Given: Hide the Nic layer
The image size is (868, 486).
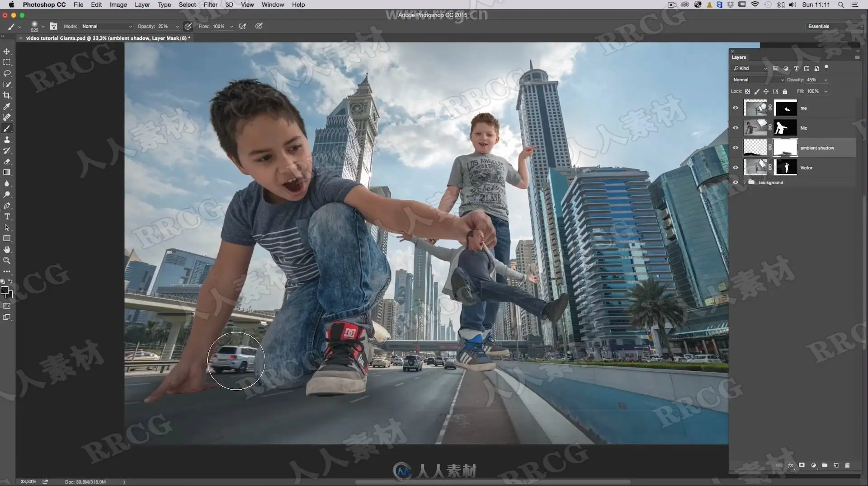Looking at the screenshot, I should pos(736,128).
